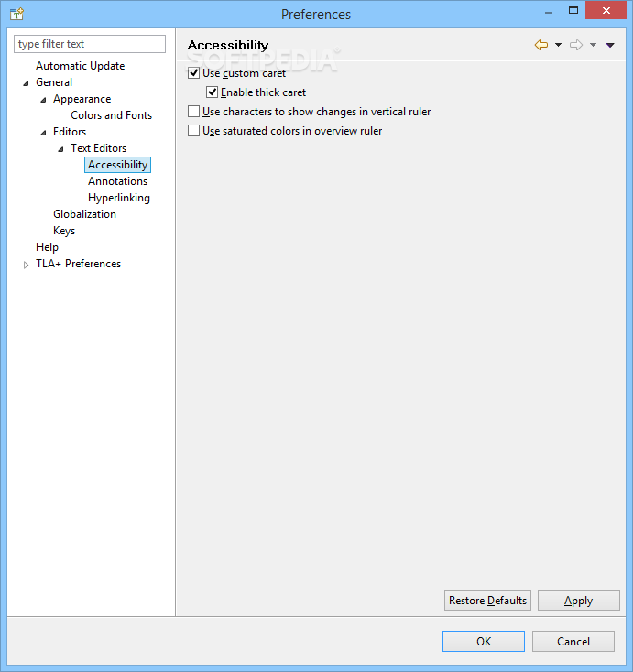
Task: Collapse the Appearance tree node
Action: 43,100
